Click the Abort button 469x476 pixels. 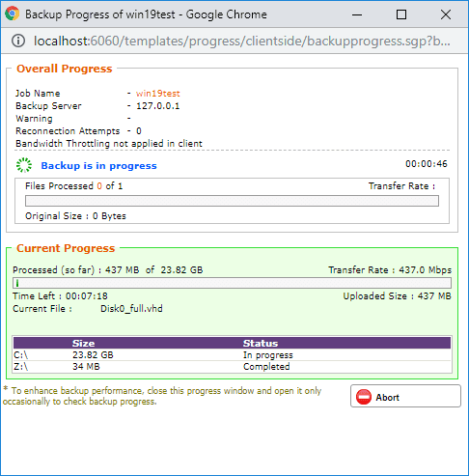[x=405, y=396]
